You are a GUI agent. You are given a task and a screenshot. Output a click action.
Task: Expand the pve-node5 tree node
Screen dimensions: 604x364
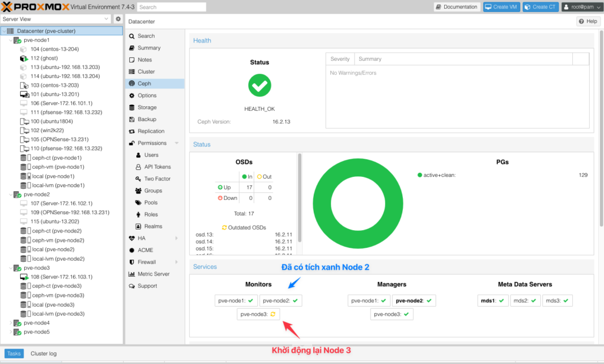(x=11, y=332)
